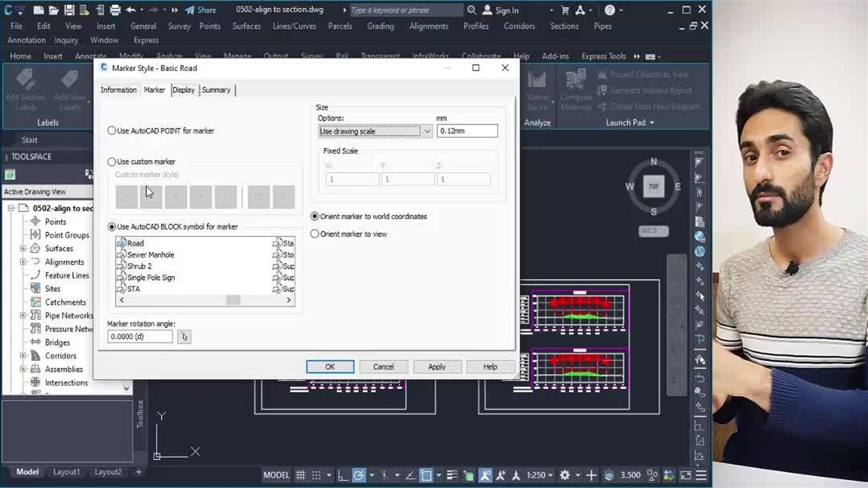Select Use AutoCAD POINT for marker
Screen dimensions: 868x488
pyautogui.click(x=112, y=131)
